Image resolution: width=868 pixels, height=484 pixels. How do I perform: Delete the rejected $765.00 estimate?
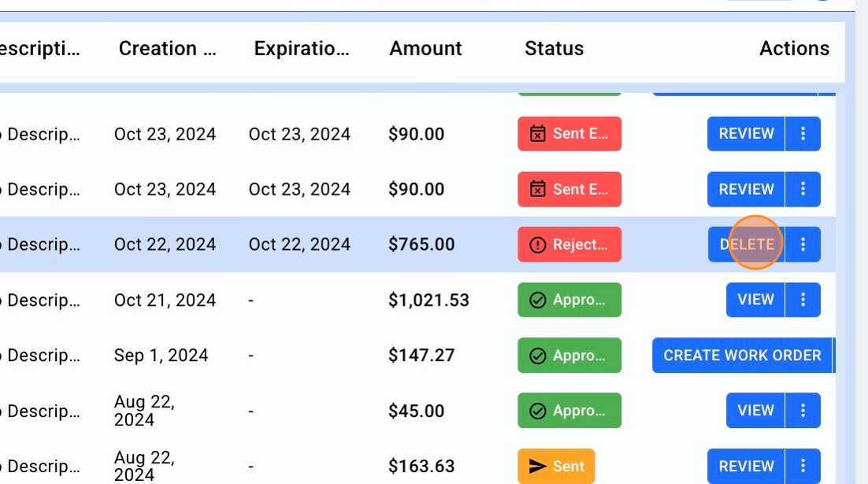tap(747, 244)
